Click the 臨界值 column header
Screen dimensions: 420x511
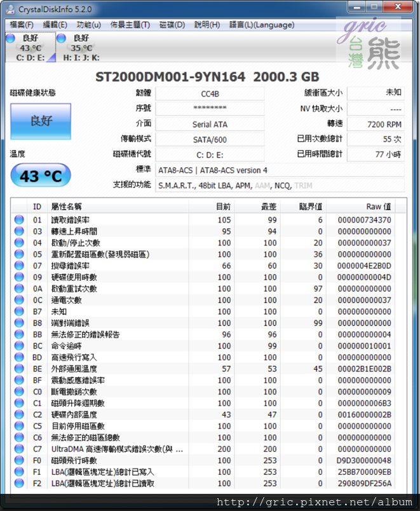[303, 207]
